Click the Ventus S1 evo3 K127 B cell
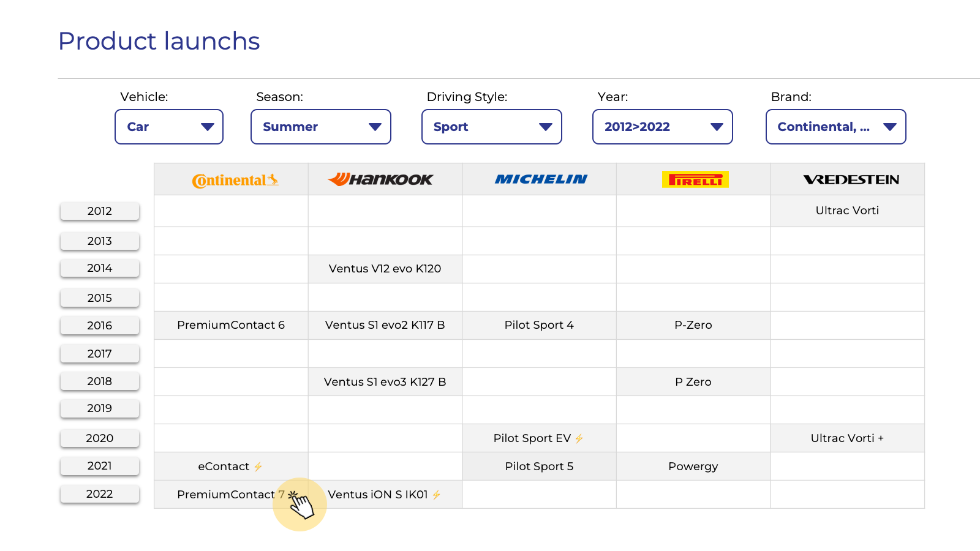The width and height of the screenshot is (980, 551). point(385,382)
